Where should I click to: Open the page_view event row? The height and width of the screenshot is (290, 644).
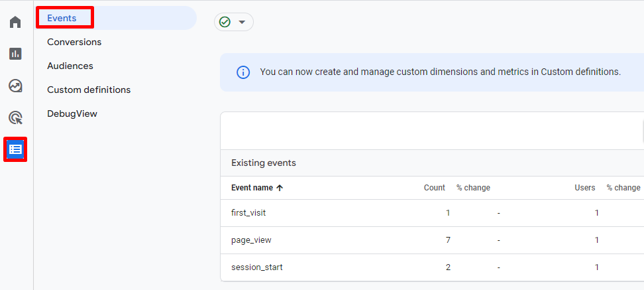(251, 240)
